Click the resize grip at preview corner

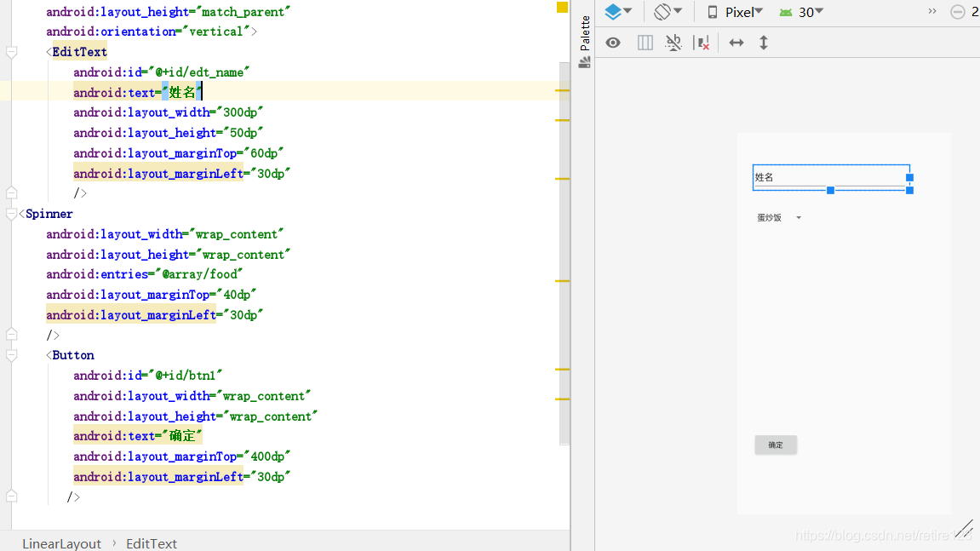pyautogui.click(x=966, y=529)
